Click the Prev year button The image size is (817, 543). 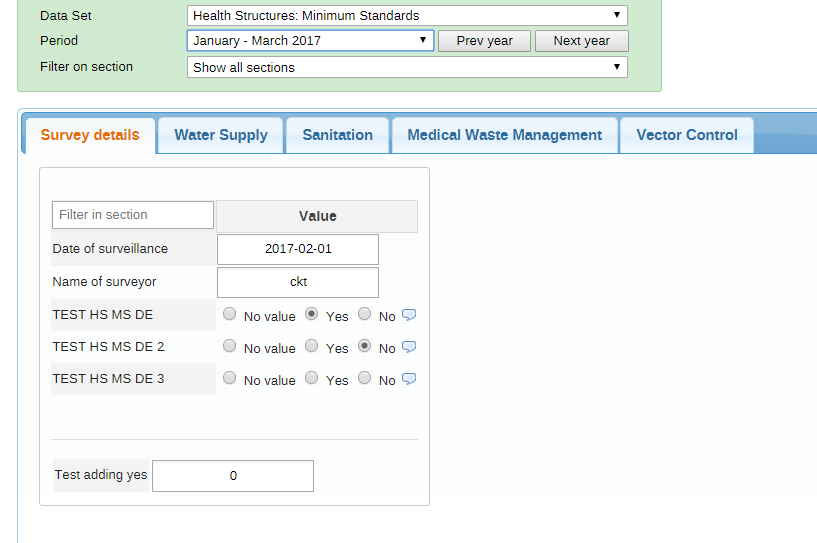484,41
